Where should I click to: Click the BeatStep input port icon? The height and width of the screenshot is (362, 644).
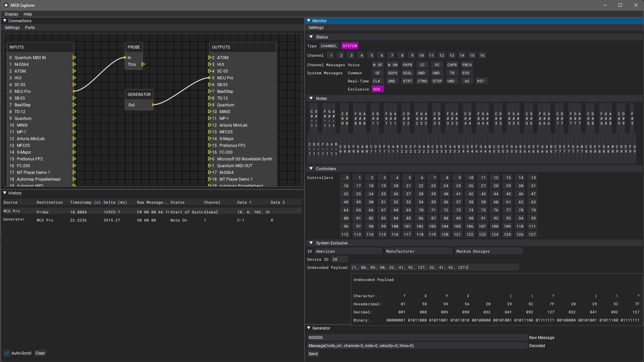(x=74, y=105)
